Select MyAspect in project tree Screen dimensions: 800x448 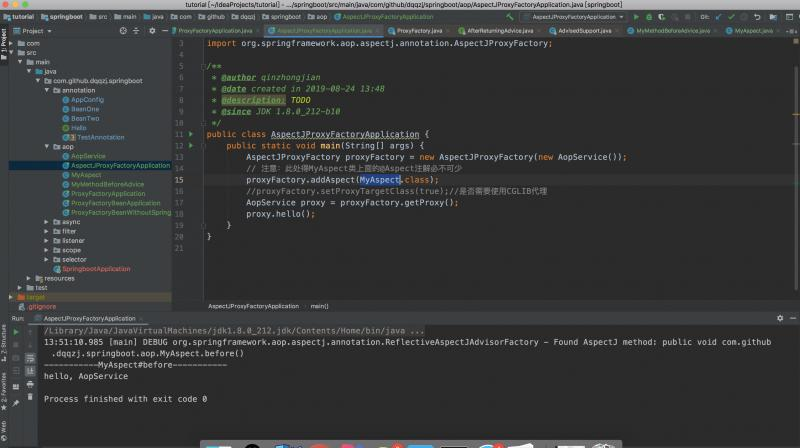(x=86, y=175)
